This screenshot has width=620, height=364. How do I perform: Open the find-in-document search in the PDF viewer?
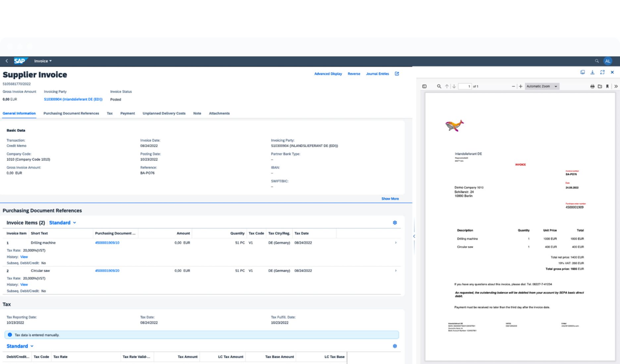(x=439, y=86)
